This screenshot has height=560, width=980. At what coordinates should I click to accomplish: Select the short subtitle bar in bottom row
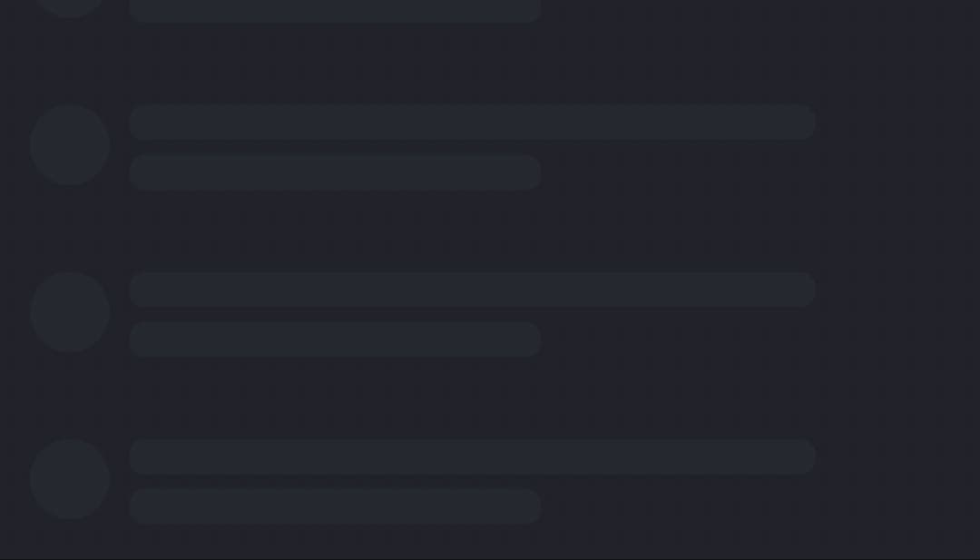[335, 506]
